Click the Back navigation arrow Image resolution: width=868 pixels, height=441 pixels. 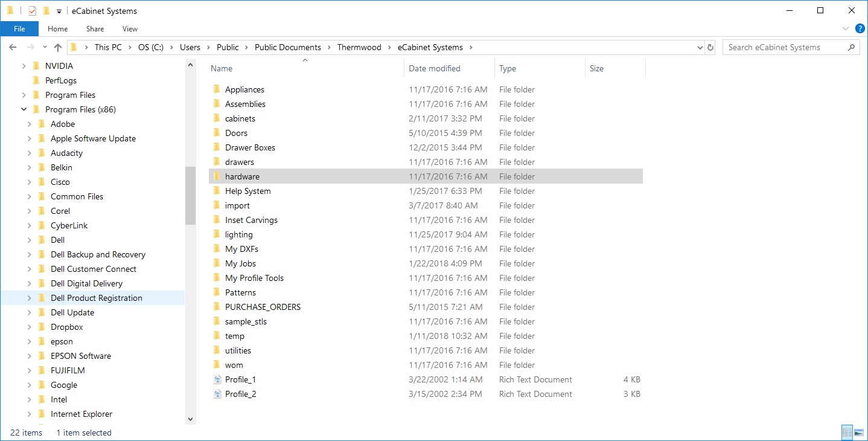[13, 47]
